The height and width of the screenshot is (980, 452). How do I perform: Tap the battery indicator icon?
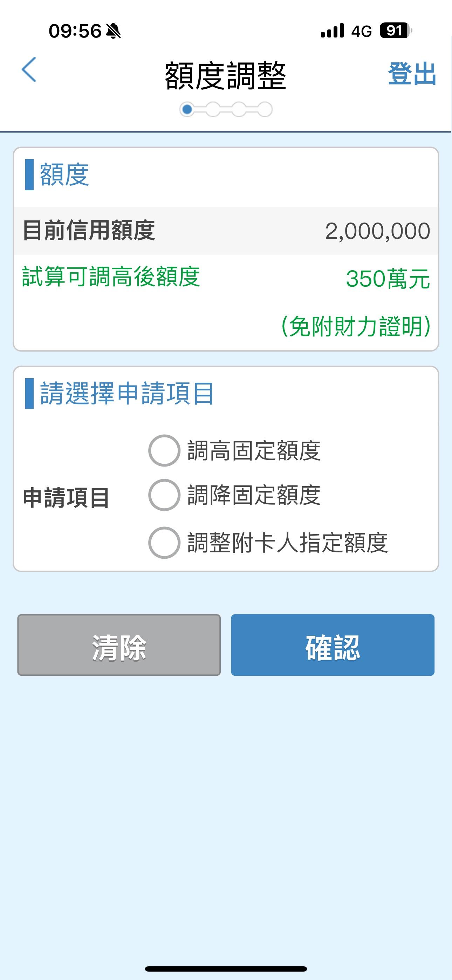(x=396, y=31)
